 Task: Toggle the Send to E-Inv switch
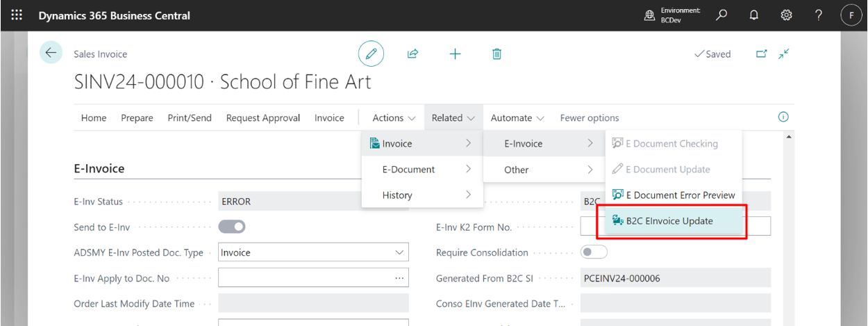(232, 227)
